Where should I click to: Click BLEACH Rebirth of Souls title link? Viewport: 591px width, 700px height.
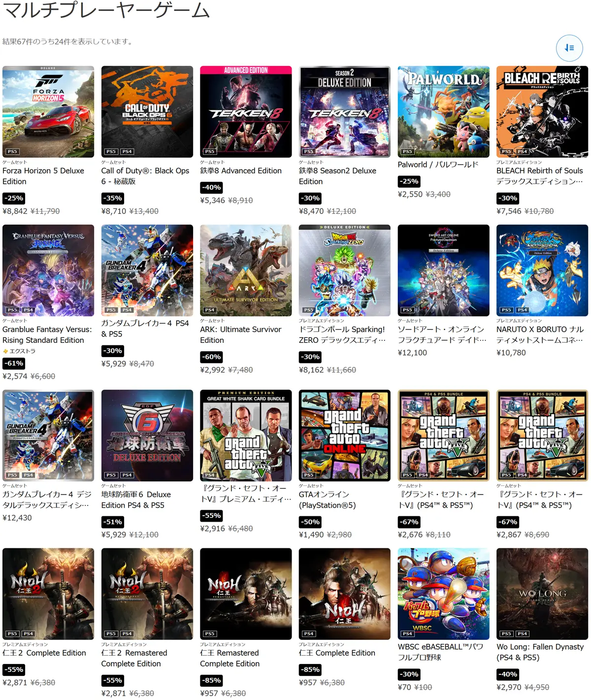point(540,176)
